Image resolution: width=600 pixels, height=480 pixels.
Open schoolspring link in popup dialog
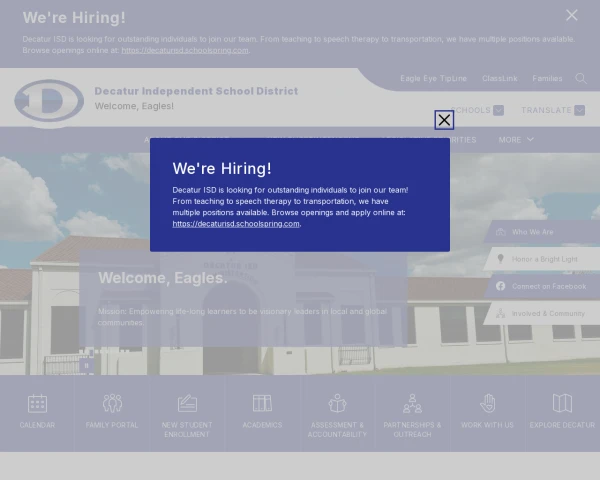pos(236,224)
